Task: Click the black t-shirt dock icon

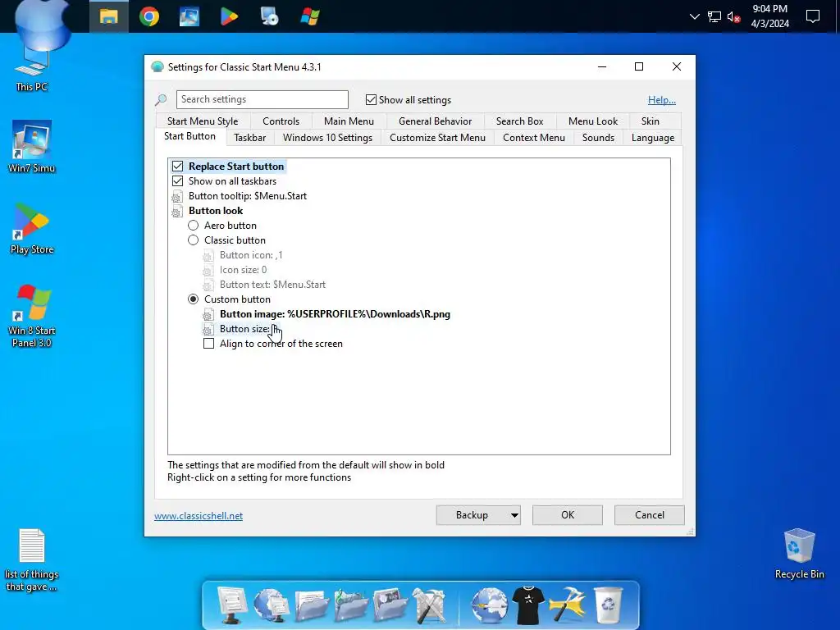Action: [528, 605]
